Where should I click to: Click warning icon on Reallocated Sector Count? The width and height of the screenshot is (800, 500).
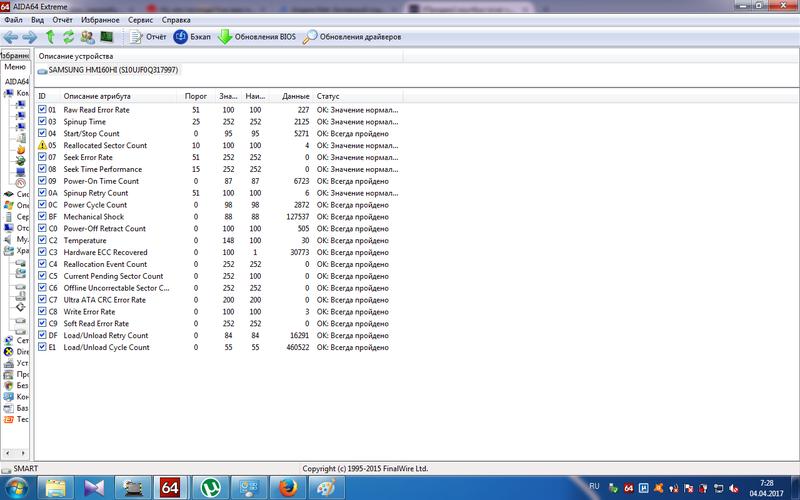click(42, 145)
